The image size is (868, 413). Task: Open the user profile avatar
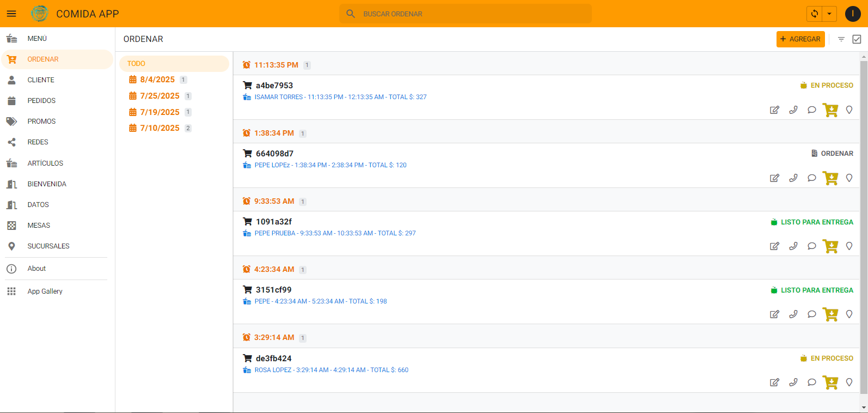tap(853, 14)
